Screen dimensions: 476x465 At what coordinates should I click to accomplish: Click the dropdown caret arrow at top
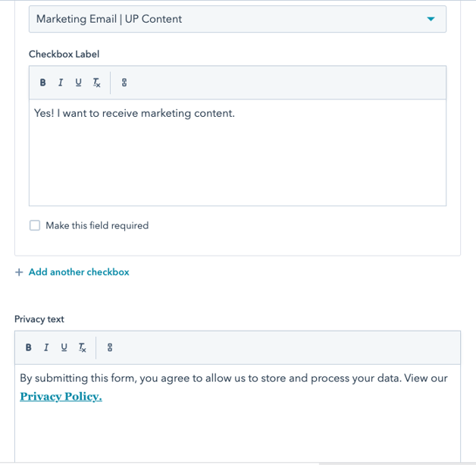click(431, 19)
